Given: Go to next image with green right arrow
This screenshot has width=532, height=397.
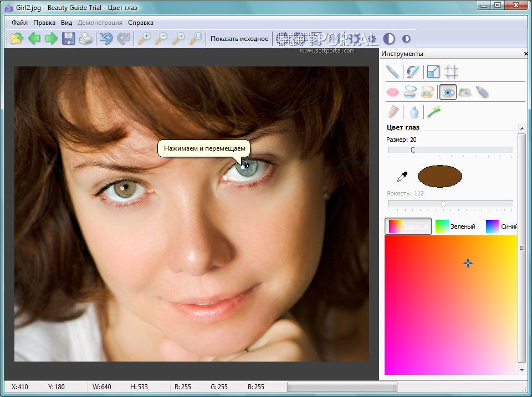Looking at the screenshot, I should click(51, 39).
